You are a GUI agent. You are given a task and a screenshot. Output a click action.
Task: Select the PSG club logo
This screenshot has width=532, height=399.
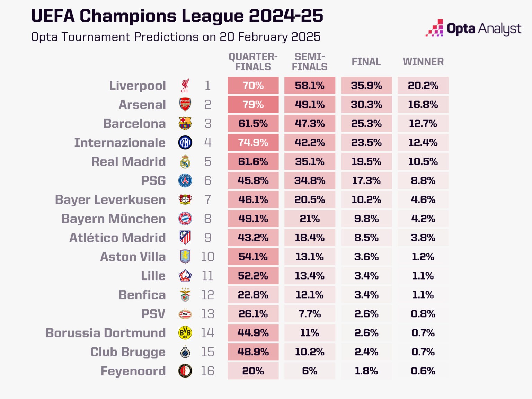[x=185, y=180]
